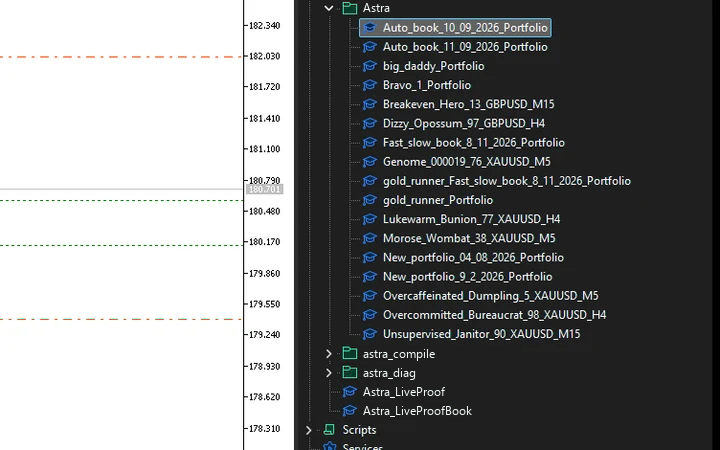Image resolution: width=720 pixels, height=450 pixels.
Task: Select the gold_runner_Portfolio expert
Action: tap(438, 200)
